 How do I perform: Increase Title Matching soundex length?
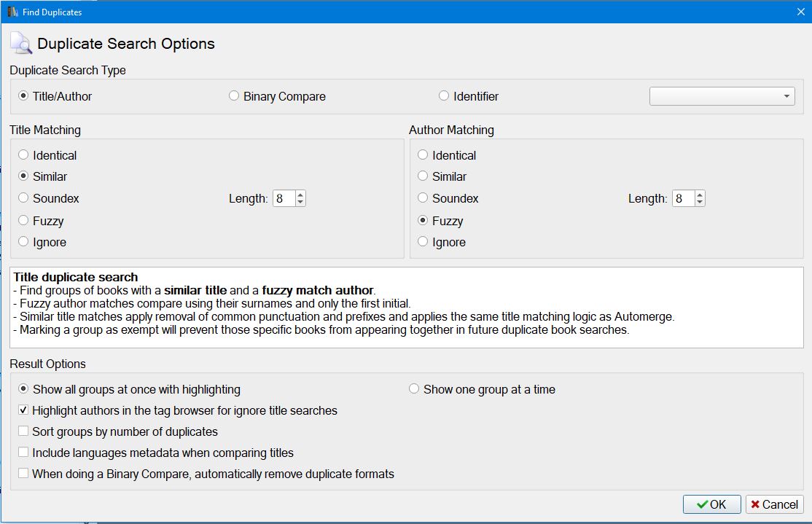point(300,195)
